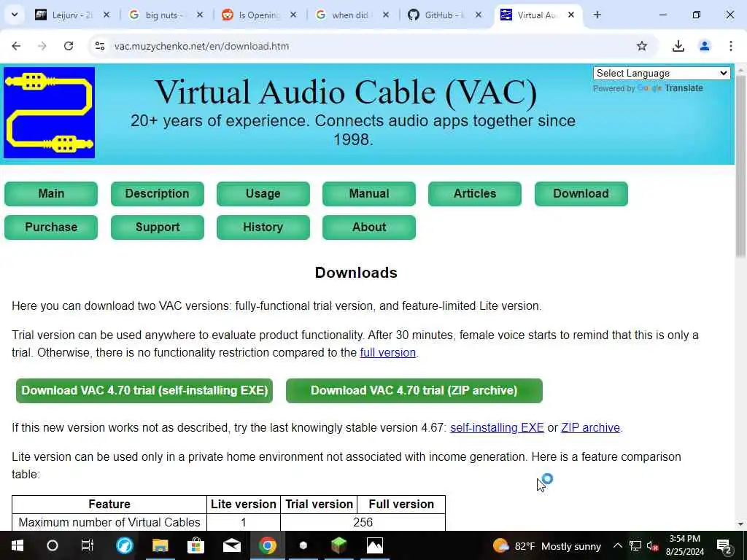Click the page vertical scrollbar thumb
Screen dimensions: 747x560
740,167
